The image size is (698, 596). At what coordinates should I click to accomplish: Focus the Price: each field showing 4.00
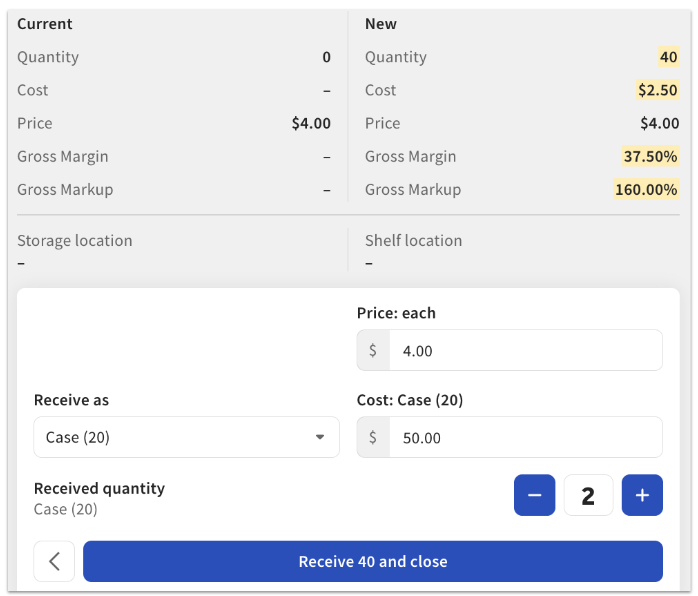pos(525,351)
